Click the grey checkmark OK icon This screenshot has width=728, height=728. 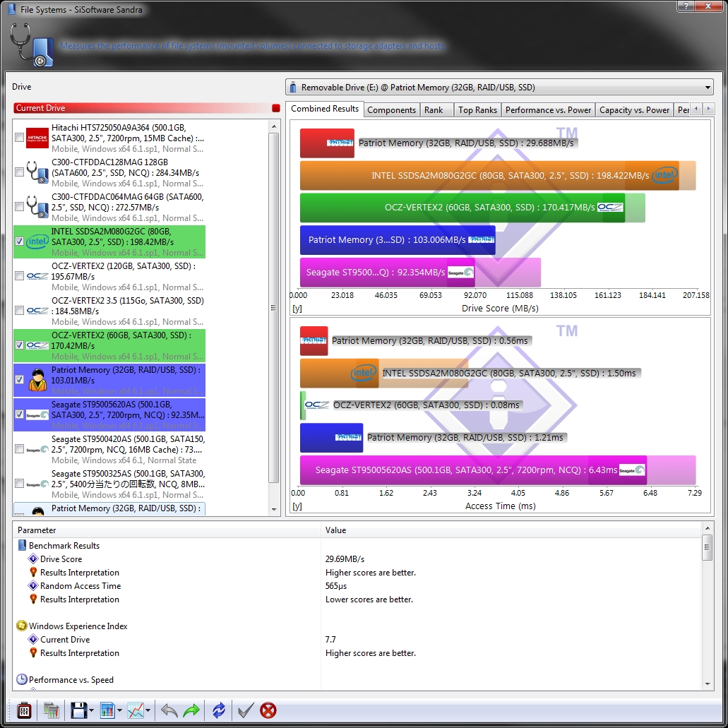click(246, 710)
